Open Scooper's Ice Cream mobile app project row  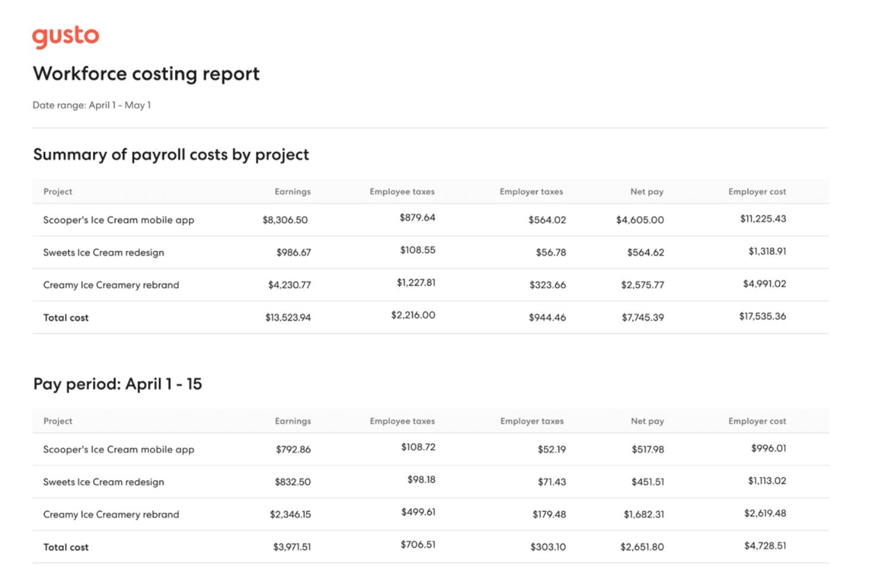[x=118, y=220]
